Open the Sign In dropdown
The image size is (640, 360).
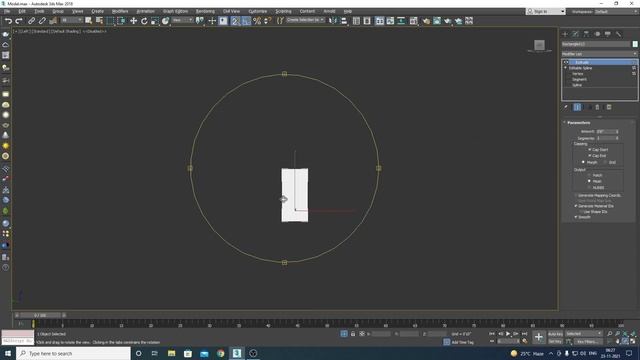(x=545, y=11)
